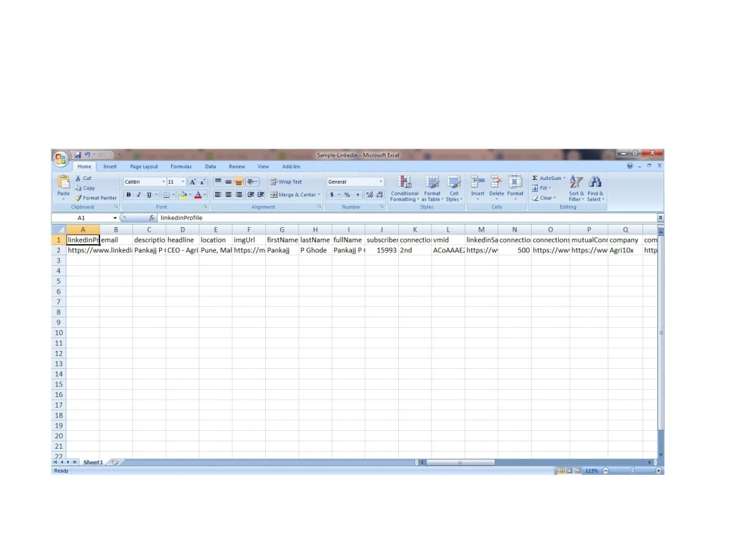
Task: Open Excel Help question mark
Action: [x=630, y=166]
